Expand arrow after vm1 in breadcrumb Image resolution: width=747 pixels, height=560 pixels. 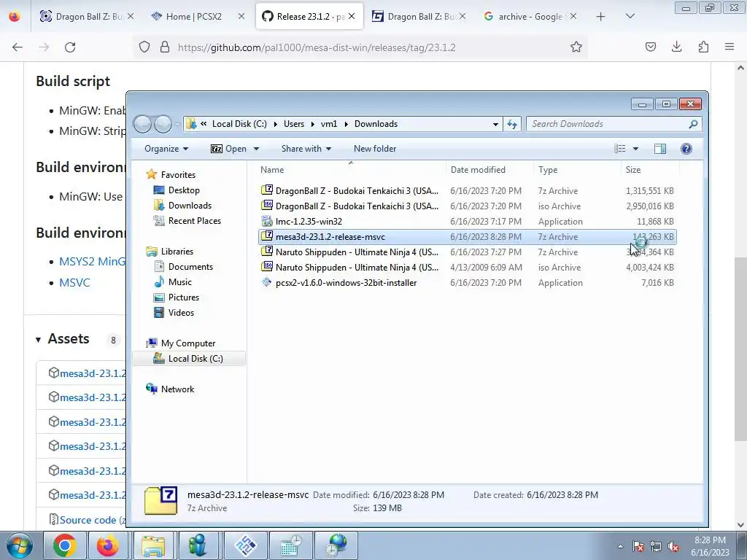pos(346,124)
